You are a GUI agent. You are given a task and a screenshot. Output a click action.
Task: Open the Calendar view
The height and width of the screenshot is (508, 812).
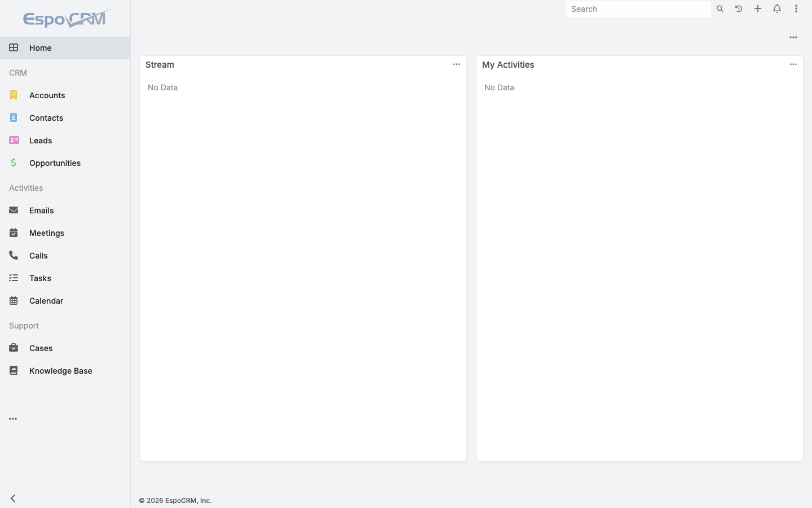pyautogui.click(x=65, y=301)
